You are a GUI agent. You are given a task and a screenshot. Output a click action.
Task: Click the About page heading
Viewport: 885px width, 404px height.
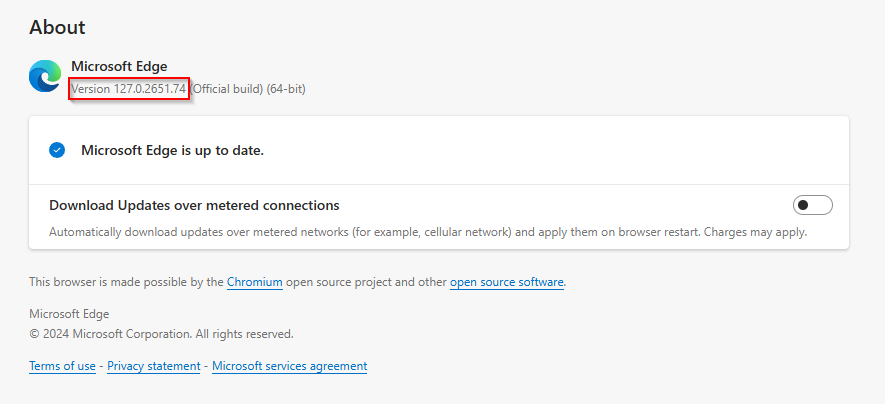pos(57,27)
